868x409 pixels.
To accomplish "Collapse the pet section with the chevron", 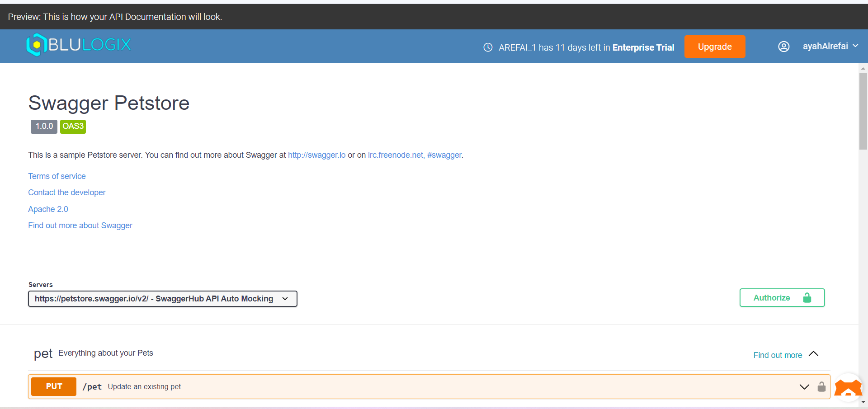I will pyautogui.click(x=813, y=354).
